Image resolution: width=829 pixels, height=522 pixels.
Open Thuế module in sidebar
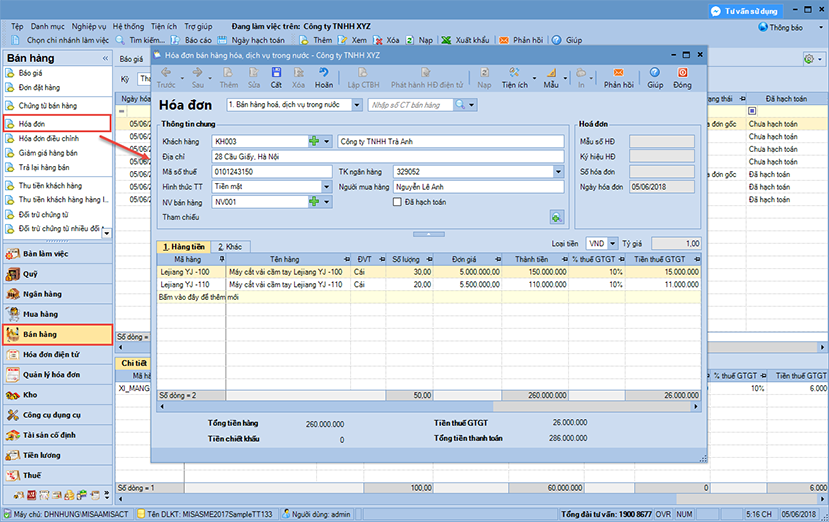click(x=58, y=475)
